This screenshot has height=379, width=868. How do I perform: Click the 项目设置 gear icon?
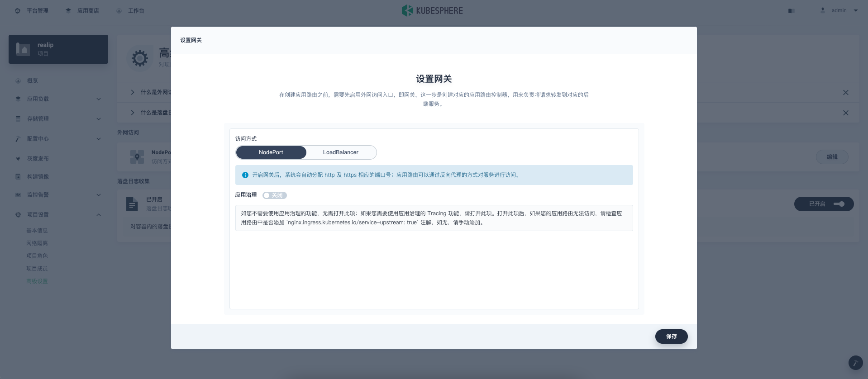coord(18,215)
